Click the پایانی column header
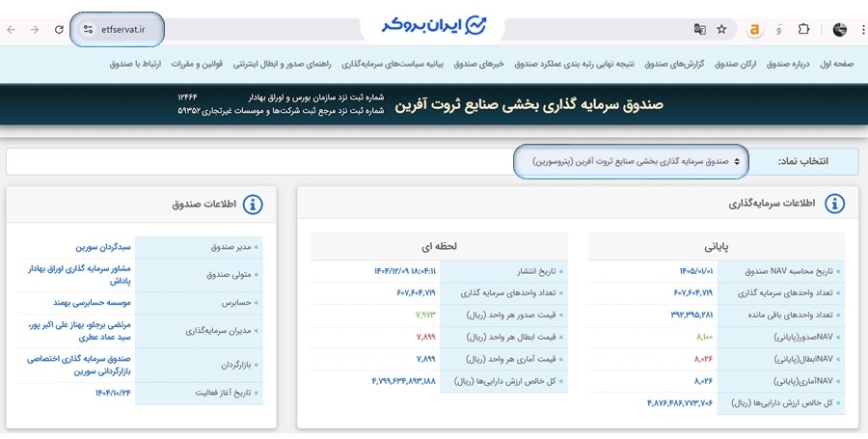The height and width of the screenshot is (439, 868). [716, 247]
